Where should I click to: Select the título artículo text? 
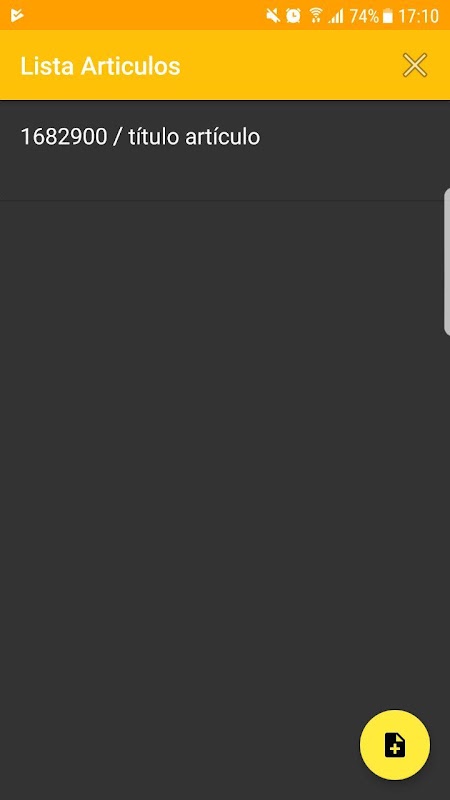pos(194,137)
